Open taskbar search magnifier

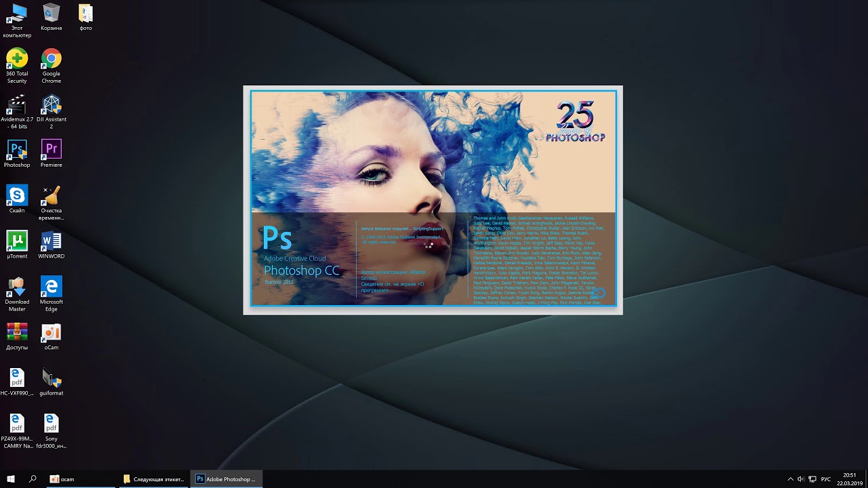(33, 479)
